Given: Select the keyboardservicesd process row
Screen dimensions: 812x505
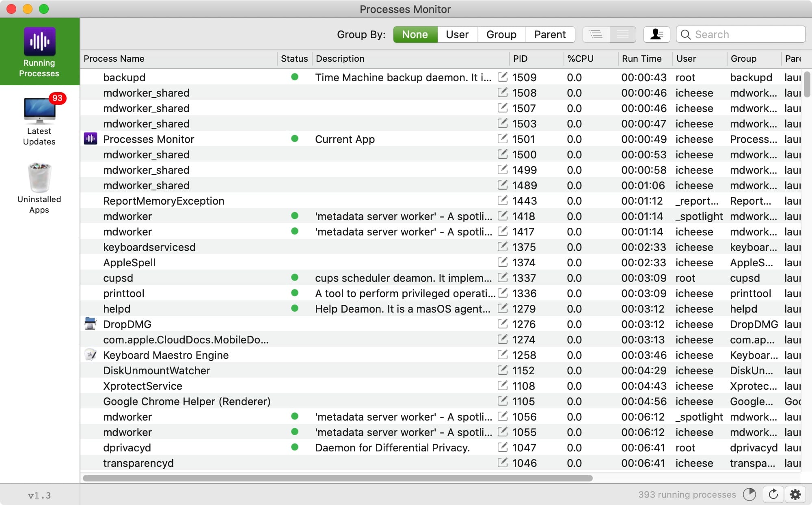Looking at the screenshot, I should click(441, 247).
